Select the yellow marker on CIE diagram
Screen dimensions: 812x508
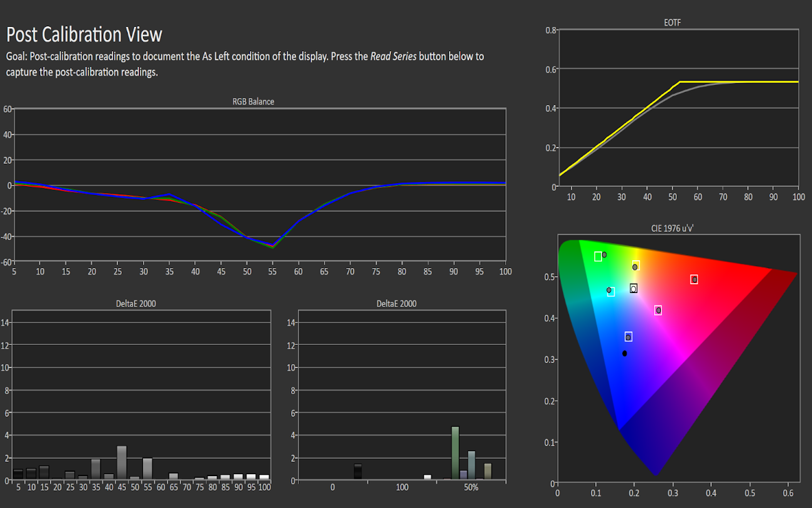[x=635, y=266]
